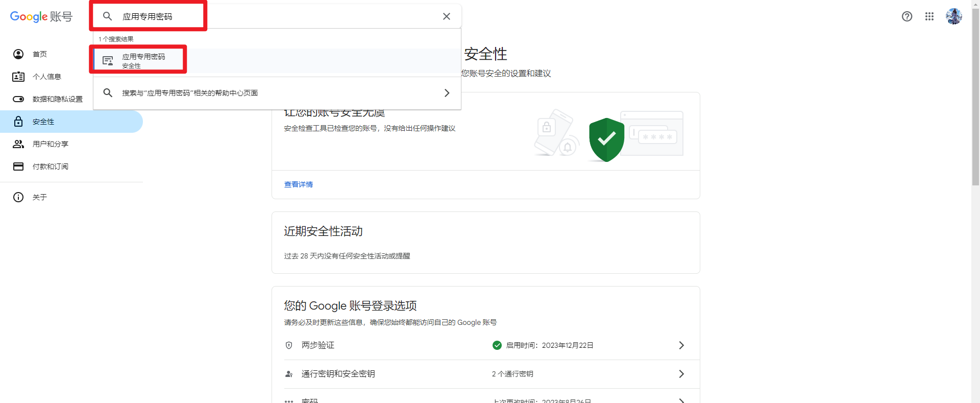Select 安全性 in sidebar
Screen dimensions: 980x403
pos(71,122)
